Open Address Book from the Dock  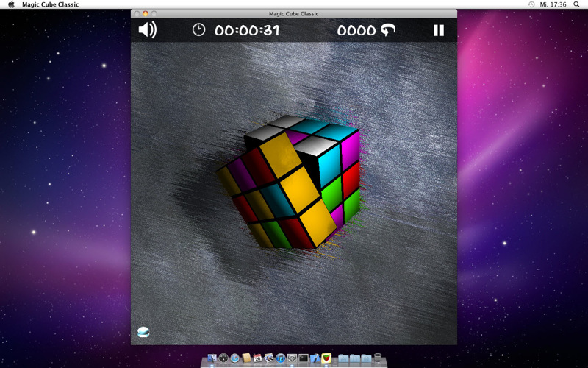point(246,358)
